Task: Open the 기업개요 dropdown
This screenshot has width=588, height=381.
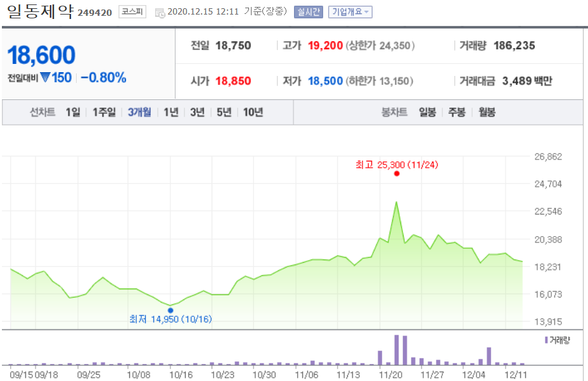Action: [350, 12]
